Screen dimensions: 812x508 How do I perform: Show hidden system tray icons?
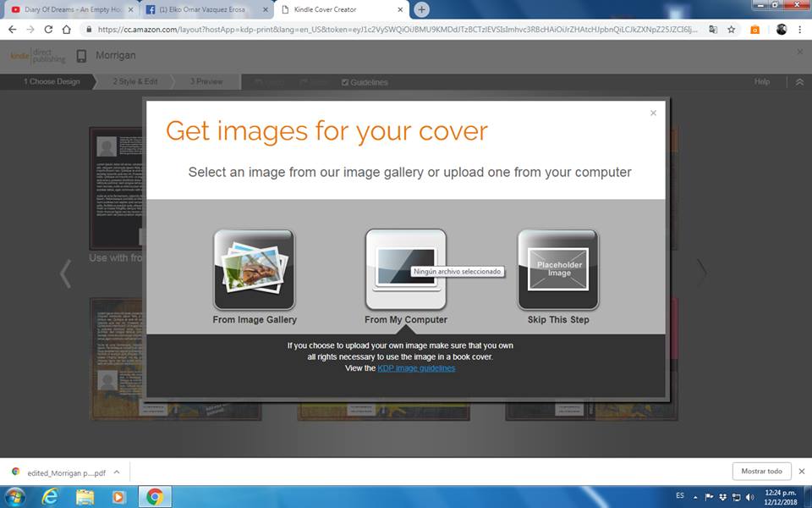coord(695,497)
